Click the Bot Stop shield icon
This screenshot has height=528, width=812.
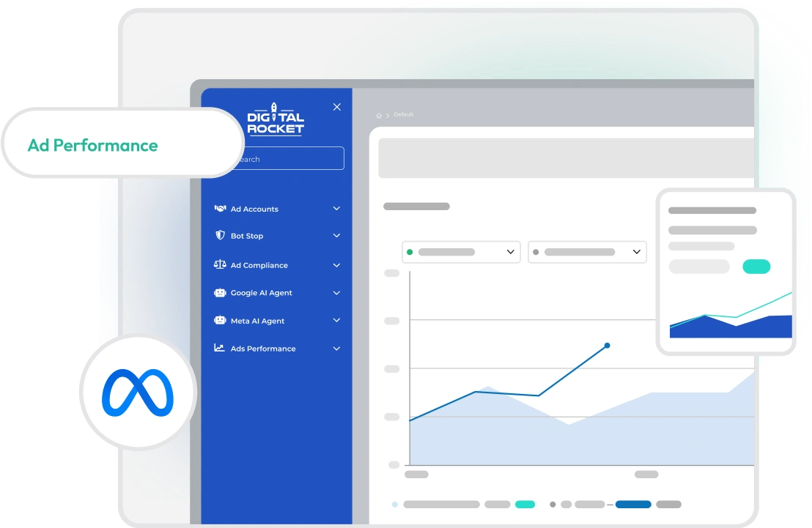220,235
